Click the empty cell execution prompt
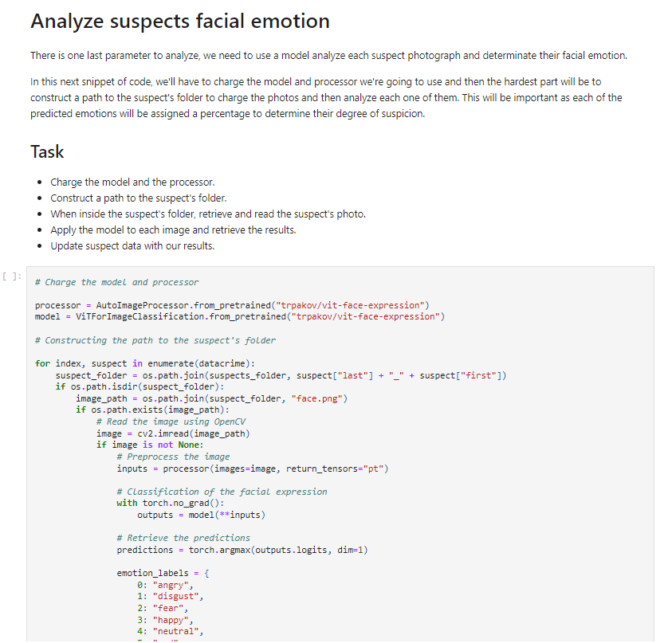This screenshot has width=672, height=643. pyautogui.click(x=12, y=276)
